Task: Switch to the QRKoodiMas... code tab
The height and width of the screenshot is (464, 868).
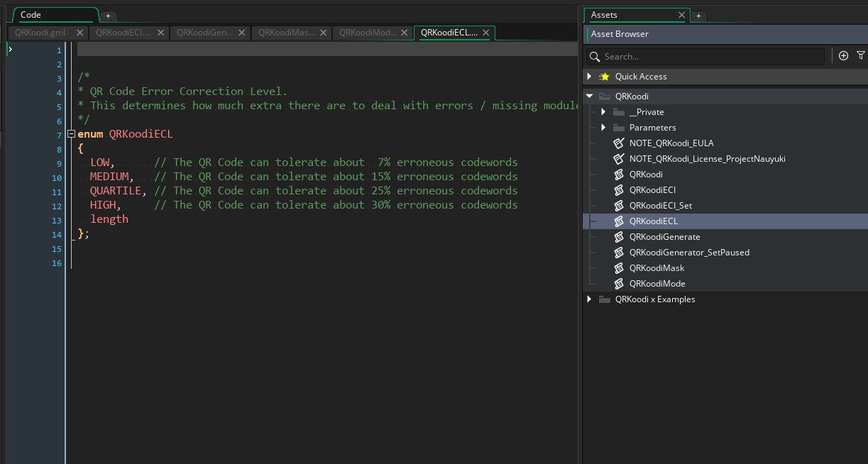Action: point(286,33)
